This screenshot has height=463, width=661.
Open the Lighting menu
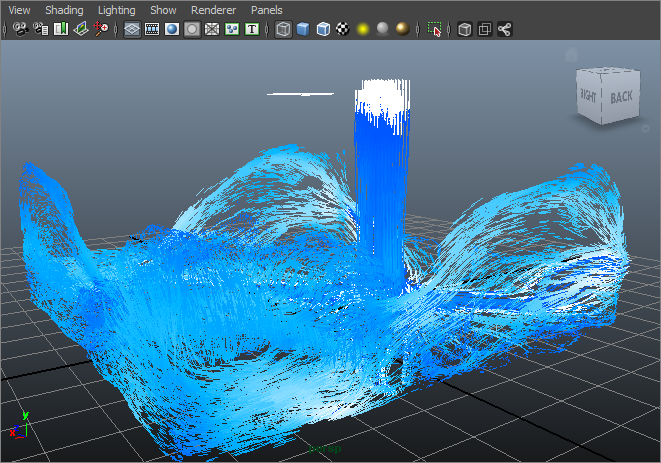coord(117,10)
